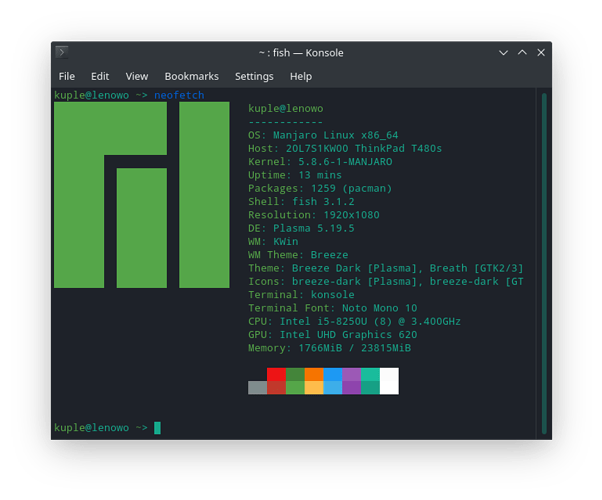The height and width of the screenshot is (500, 602).
Task: Click the Host ThinkPad T480s line
Action: [x=345, y=149]
